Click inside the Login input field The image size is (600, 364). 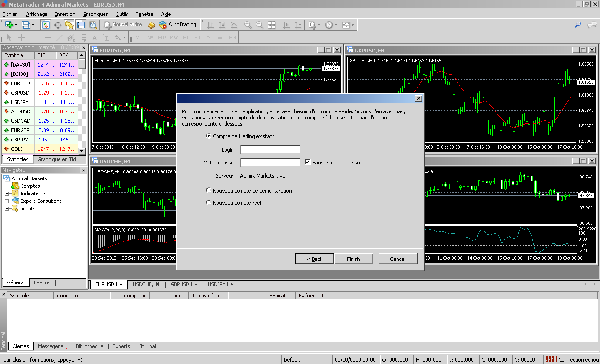[x=270, y=149]
